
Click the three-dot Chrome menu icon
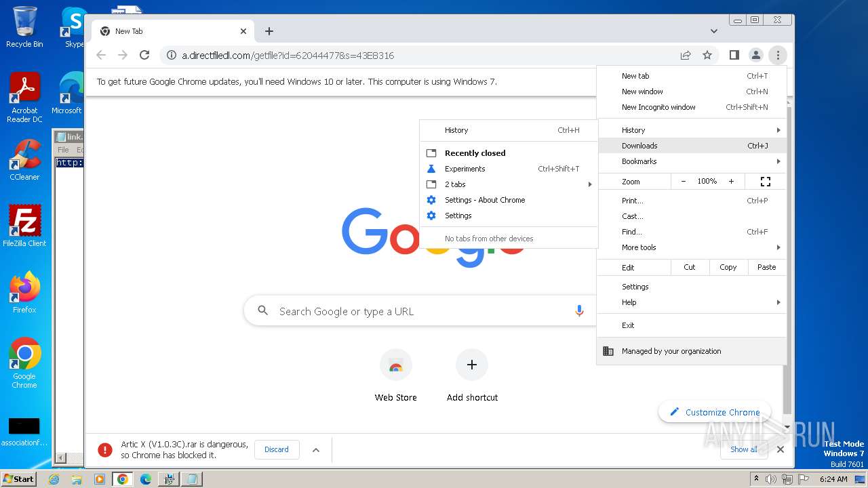point(778,55)
